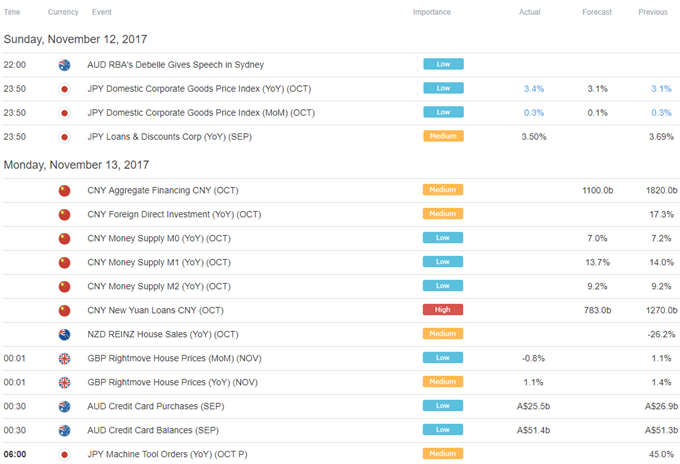The image size is (680, 464).
Task: Open the blue 3.4% actual value link
Action: tap(533, 89)
